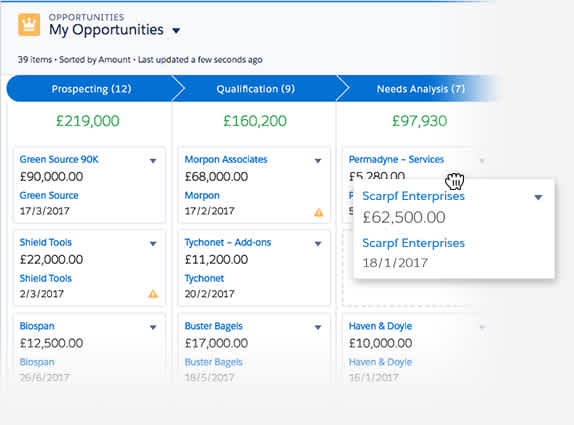The height and width of the screenshot is (425, 574).
Task: Select the Prospecting (12) stage
Action: tap(92, 89)
